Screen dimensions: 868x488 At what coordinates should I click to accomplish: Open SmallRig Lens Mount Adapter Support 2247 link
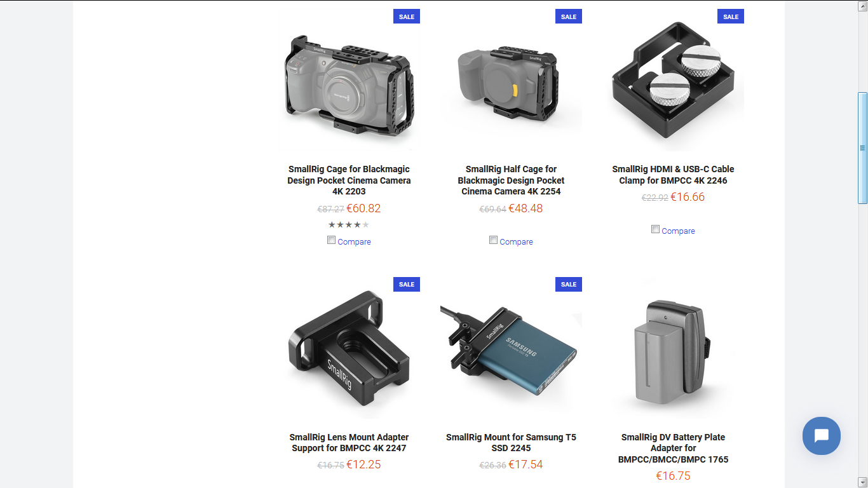tap(349, 443)
